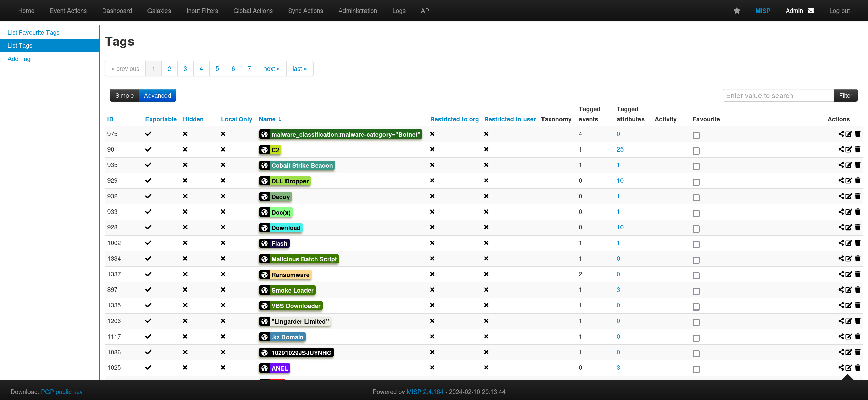The image size is (868, 400).
Task: Edit the Flash tag with pencil icon
Action: [x=849, y=243]
